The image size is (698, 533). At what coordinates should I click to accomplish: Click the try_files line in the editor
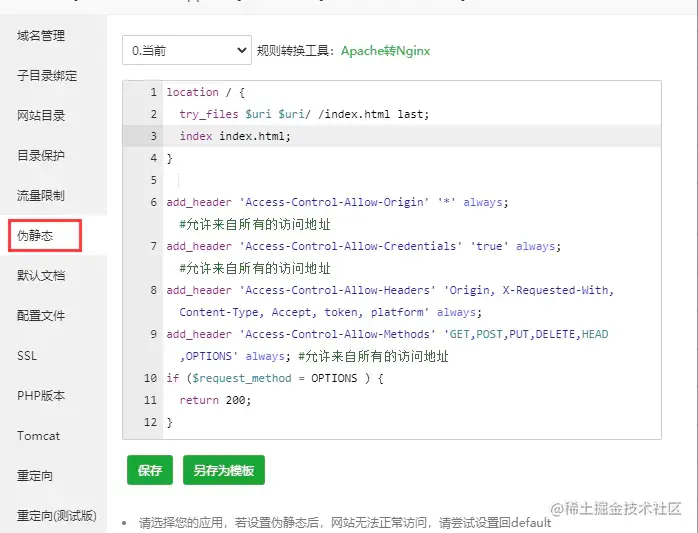[304, 114]
